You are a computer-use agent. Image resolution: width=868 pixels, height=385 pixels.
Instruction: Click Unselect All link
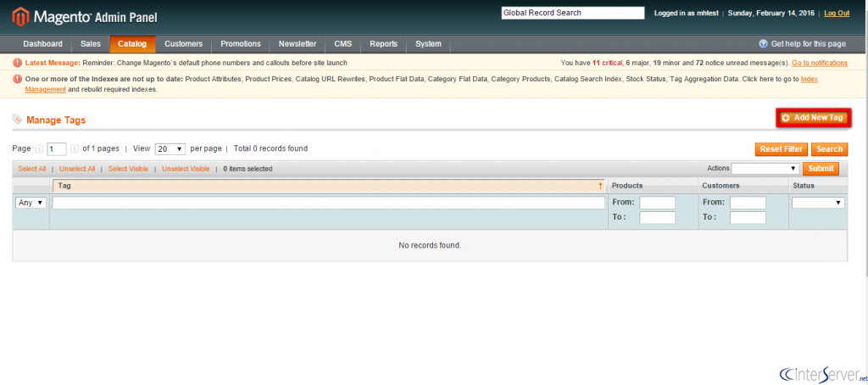click(x=77, y=169)
